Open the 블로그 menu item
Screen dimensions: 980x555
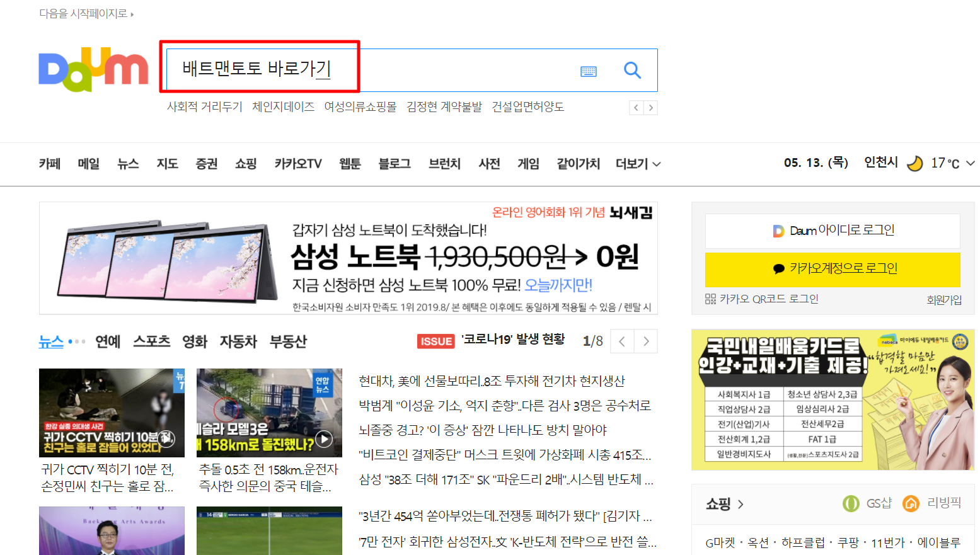395,164
